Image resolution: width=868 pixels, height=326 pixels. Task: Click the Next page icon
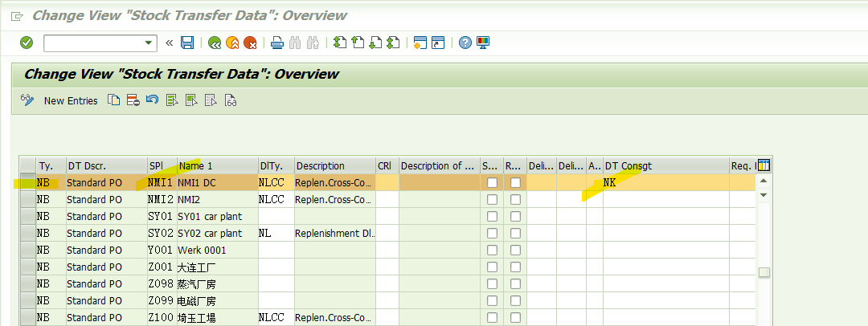375,43
